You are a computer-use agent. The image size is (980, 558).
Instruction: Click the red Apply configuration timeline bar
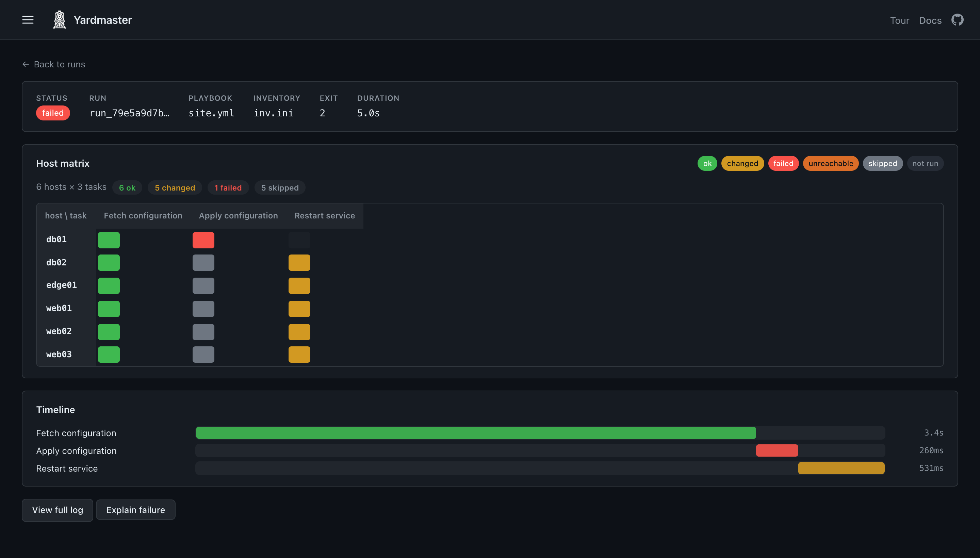[777, 450]
